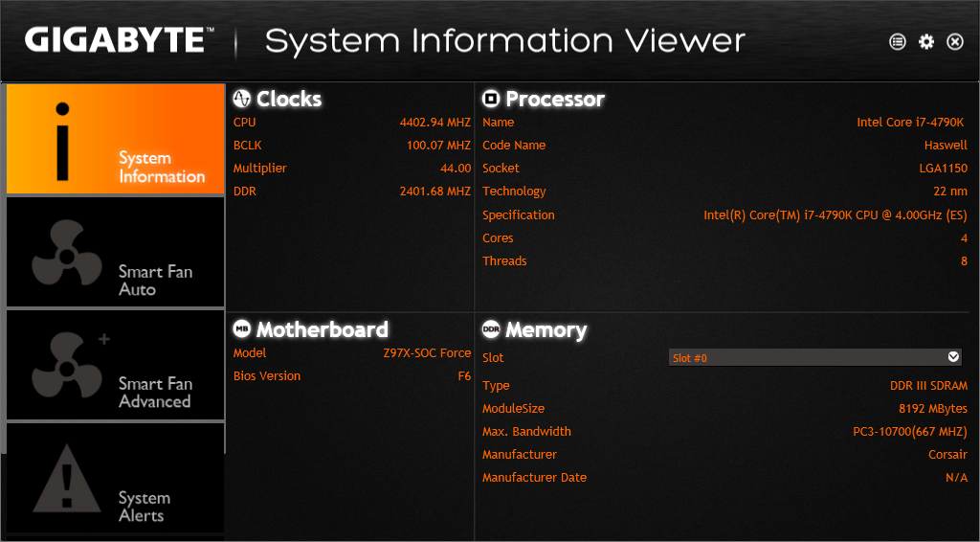Click Bios Version value F6
Viewport: 980px width, 542px height.
464,375
